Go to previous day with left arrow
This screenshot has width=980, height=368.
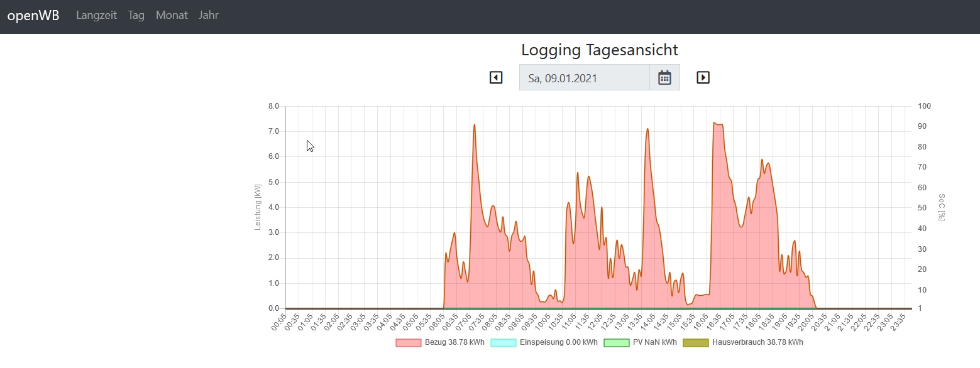point(496,78)
